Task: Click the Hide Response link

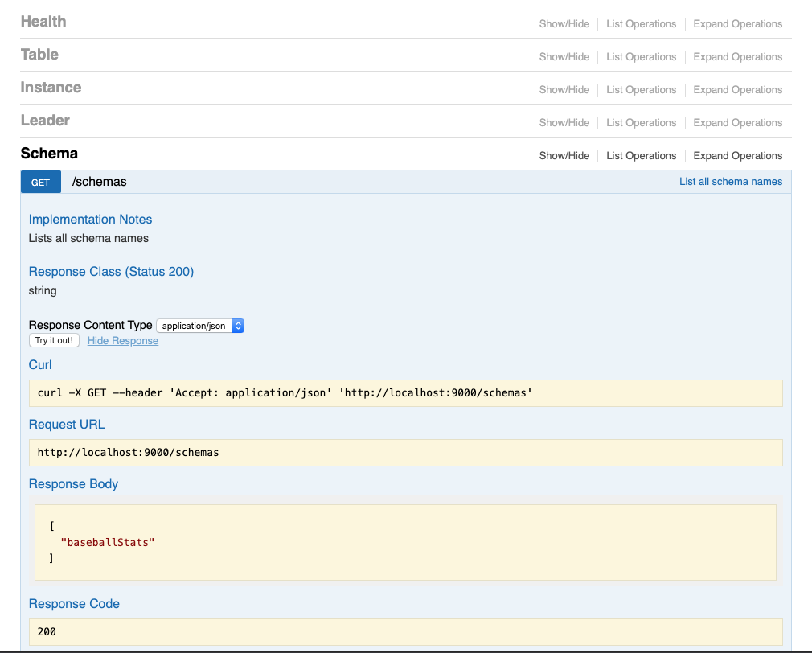Action: coord(123,341)
